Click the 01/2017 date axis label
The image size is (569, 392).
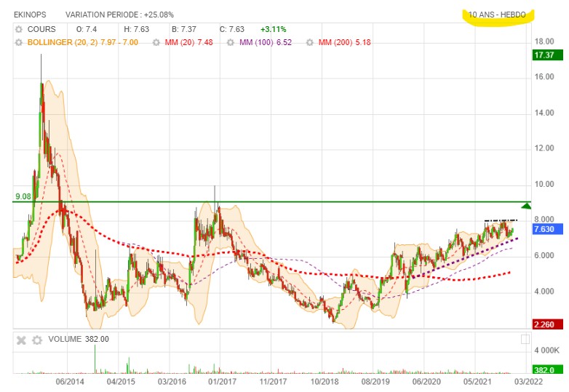tap(222, 382)
